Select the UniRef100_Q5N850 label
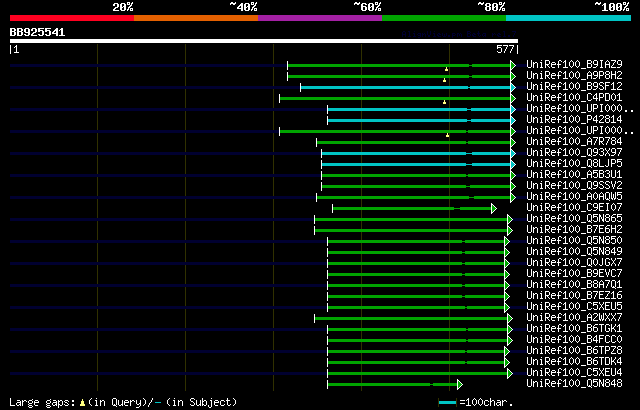Viewport: 640px width, 410px height. [x=574, y=241]
